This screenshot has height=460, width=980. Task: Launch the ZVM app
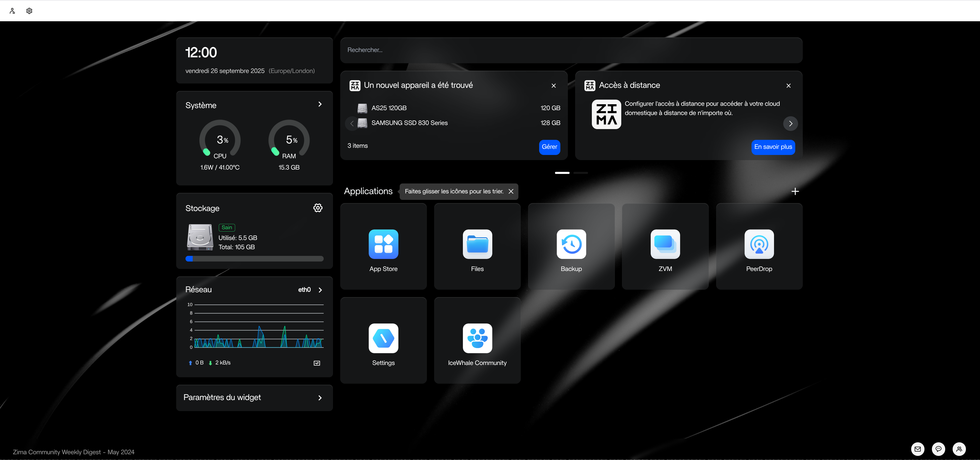(665, 244)
